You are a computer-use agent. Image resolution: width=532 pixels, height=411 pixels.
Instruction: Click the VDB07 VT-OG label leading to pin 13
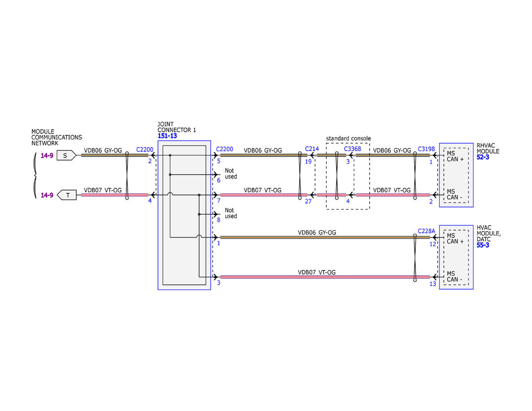(317, 272)
